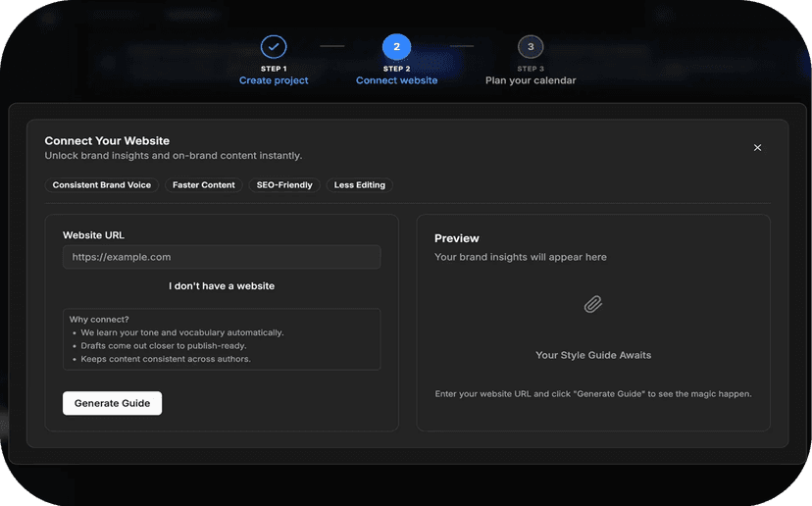Close the Connect Your Website panel
This screenshot has width=812, height=506.
tap(757, 148)
